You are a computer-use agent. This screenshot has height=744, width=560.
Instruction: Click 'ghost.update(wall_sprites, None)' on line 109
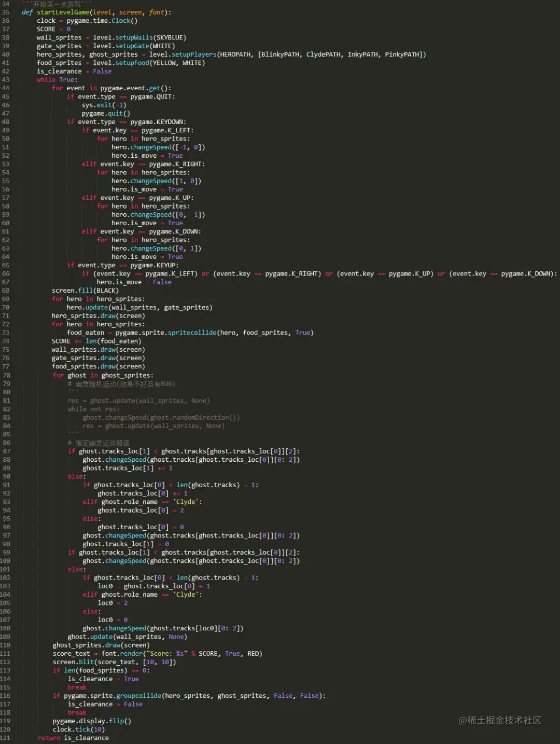(x=128, y=637)
